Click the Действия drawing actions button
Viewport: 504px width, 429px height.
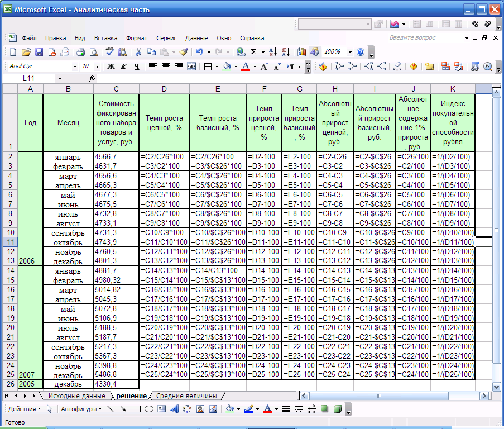23,409
